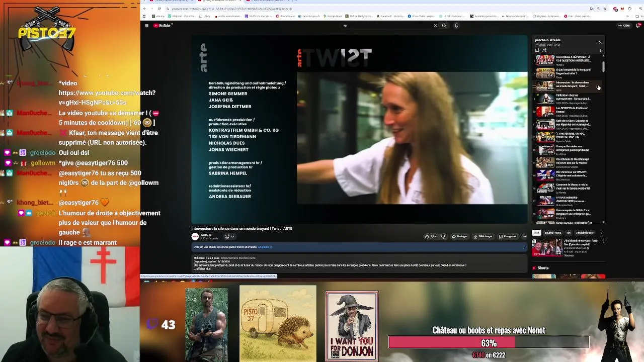Screen dimensions: 644x362
Task: Select the 'Actualités' suggestions chip
Action: (x=585, y=233)
